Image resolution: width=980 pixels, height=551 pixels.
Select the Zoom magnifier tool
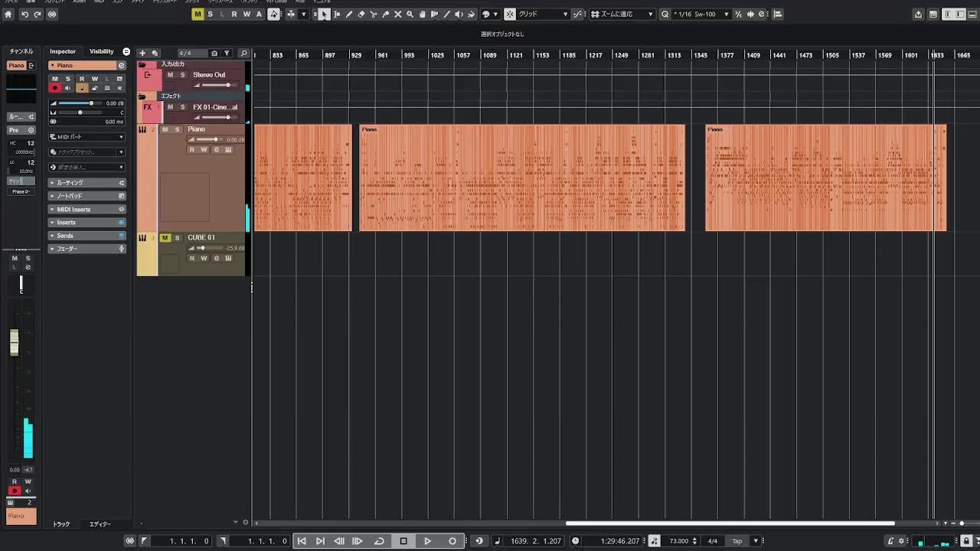(x=410, y=15)
